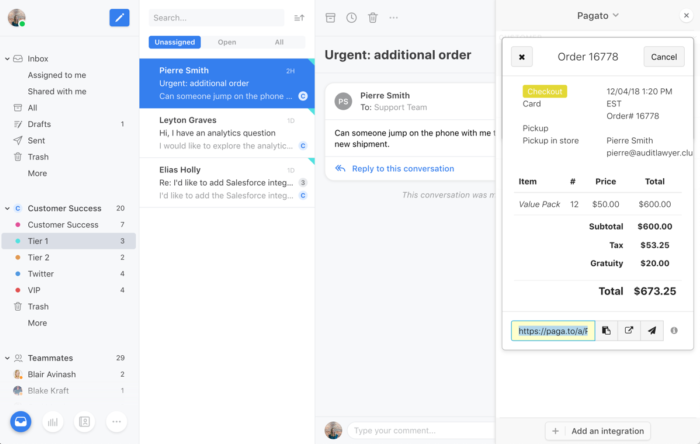Open the pink-dot Customer Success inbox
The width and height of the screenshot is (700, 444).
click(69, 224)
